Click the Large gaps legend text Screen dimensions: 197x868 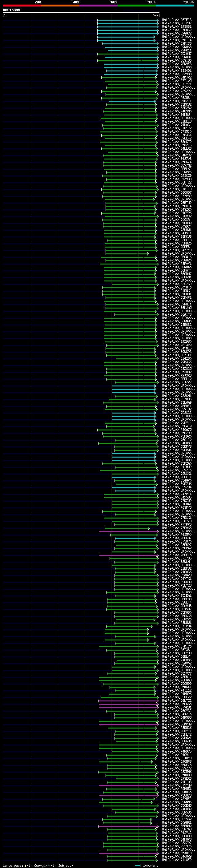click(38, 865)
